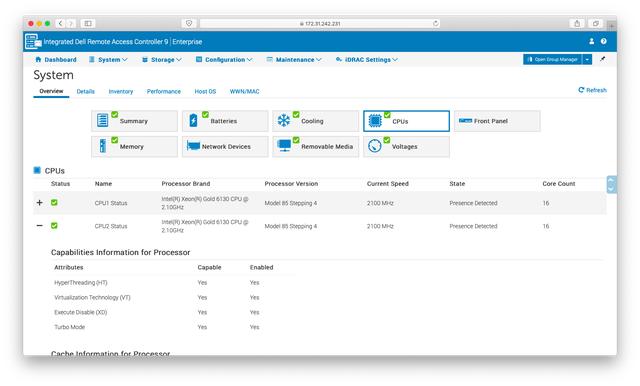Open the System dropdown menu
The image size is (640, 386).
click(x=108, y=60)
